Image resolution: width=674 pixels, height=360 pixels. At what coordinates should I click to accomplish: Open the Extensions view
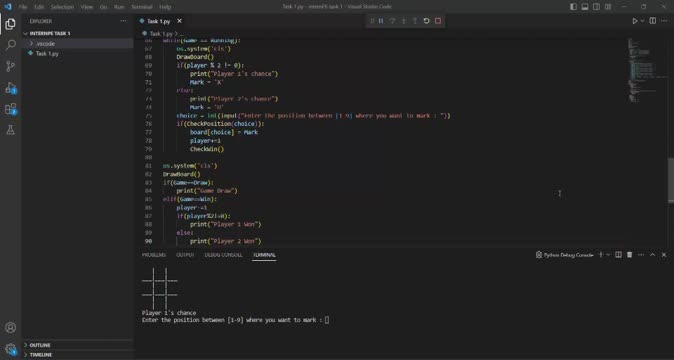tap(10, 109)
